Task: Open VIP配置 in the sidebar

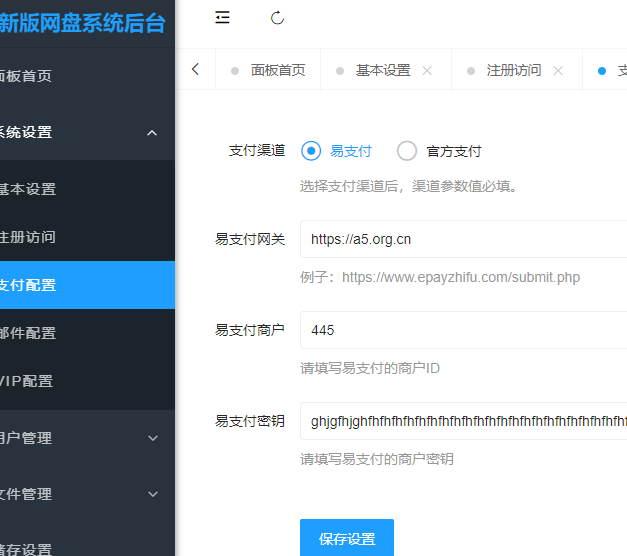Action: [x=87, y=381]
